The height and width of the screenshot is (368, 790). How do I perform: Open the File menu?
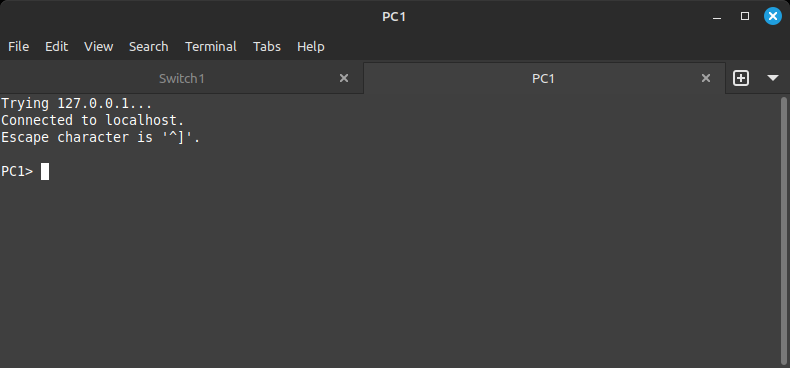(x=19, y=46)
